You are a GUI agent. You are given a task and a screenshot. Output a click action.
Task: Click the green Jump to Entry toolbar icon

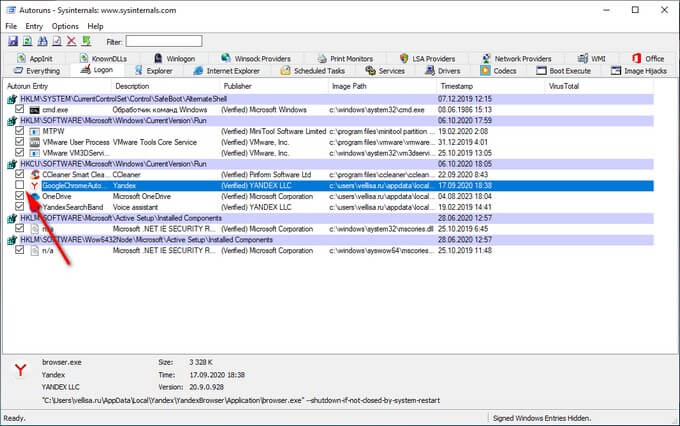(86, 41)
